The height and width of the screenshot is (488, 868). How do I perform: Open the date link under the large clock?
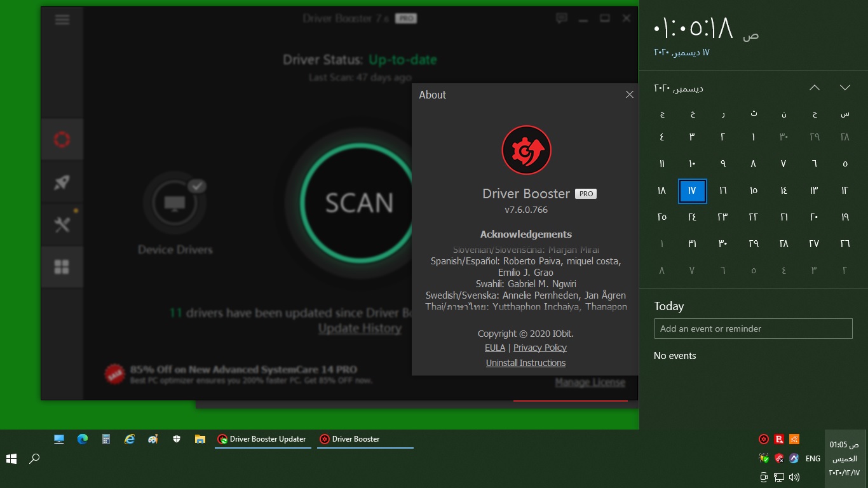(681, 52)
